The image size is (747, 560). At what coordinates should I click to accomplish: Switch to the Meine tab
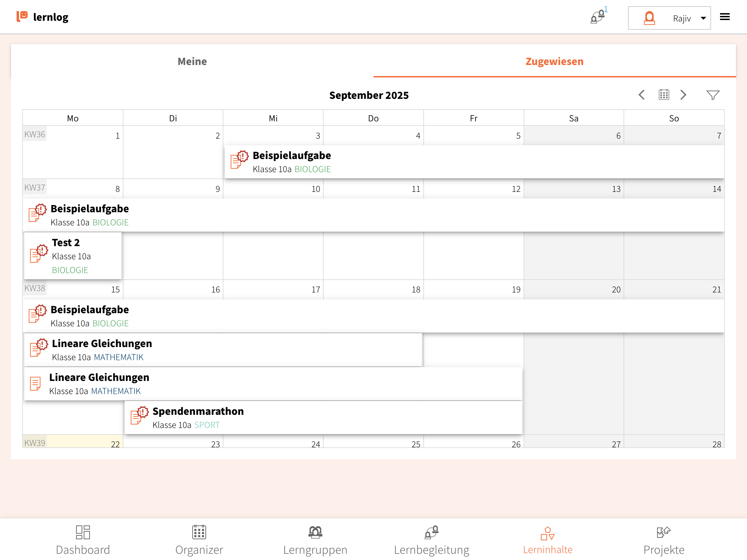tap(192, 62)
